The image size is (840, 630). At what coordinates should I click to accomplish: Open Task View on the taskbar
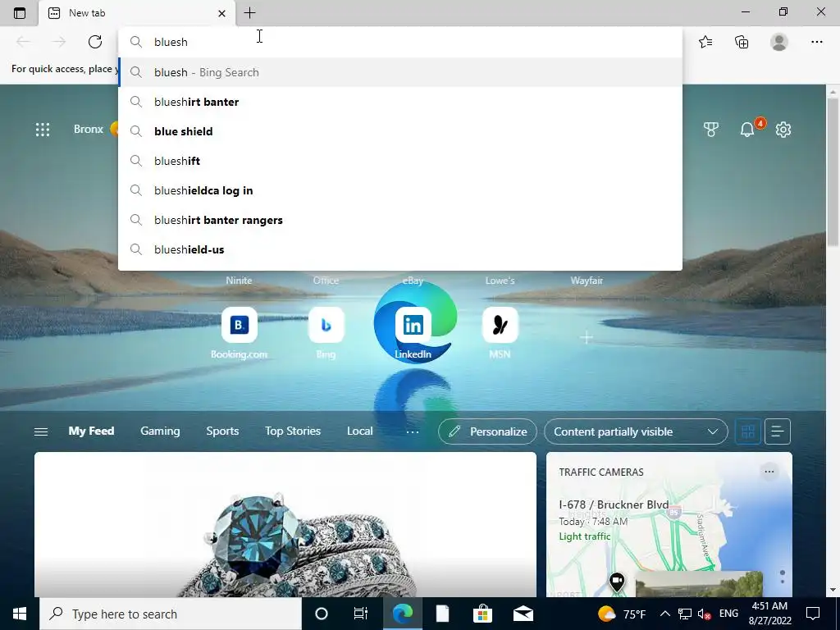pyautogui.click(x=361, y=614)
